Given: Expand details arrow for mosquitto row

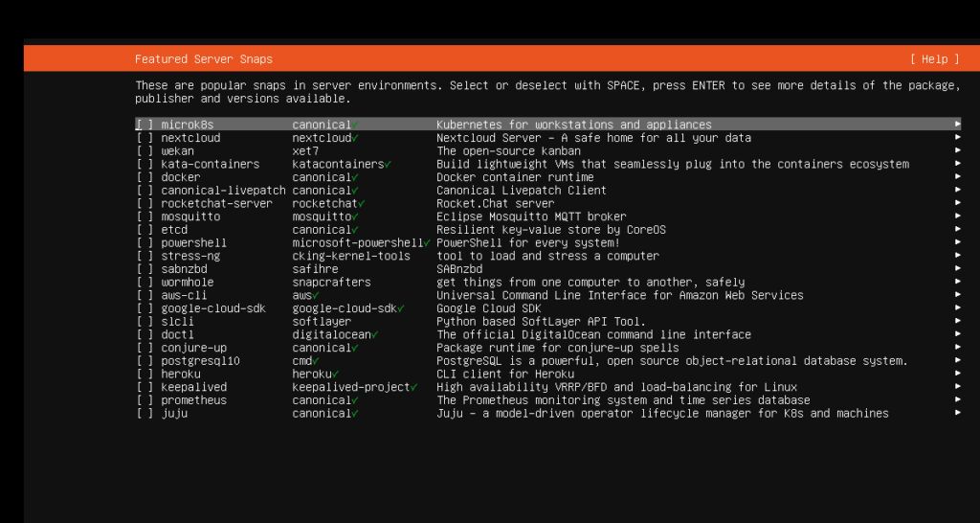Looking at the screenshot, I should [957, 216].
